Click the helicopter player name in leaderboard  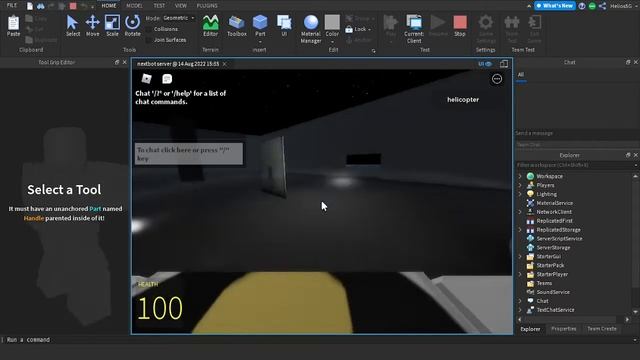tap(463, 100)
